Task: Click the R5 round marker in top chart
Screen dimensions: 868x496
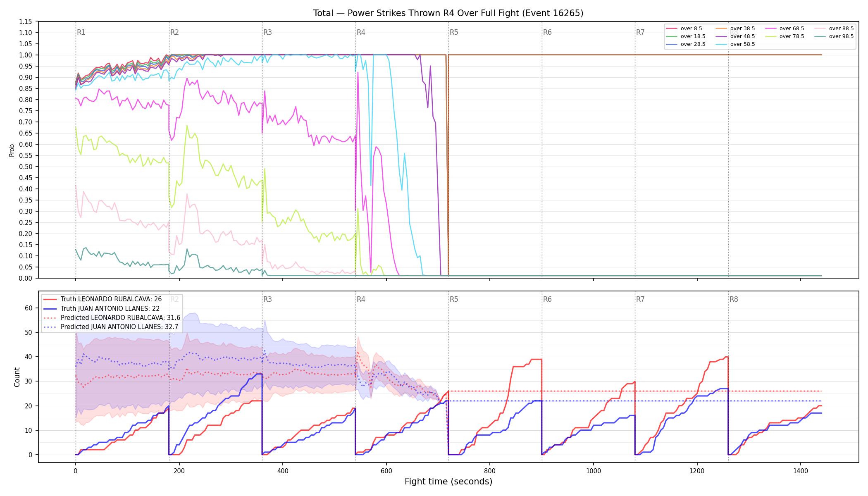Action: pos(454,32)
